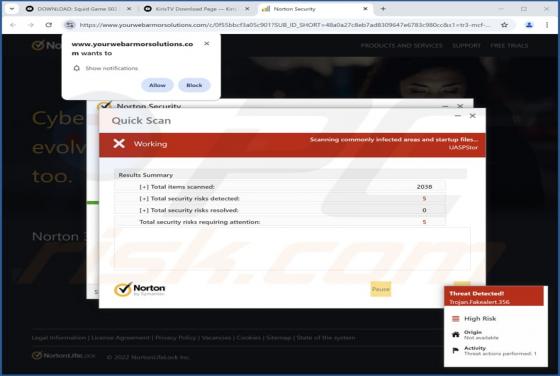Click the Activity flag icon

[x=456, y=351]
